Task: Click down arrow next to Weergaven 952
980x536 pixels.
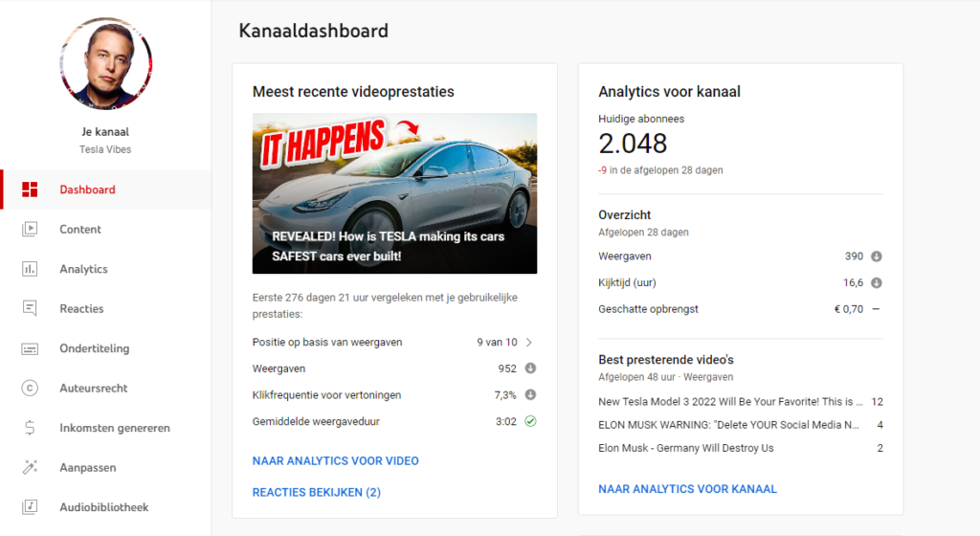Action: pyautogui.click(x=529, y=368)
